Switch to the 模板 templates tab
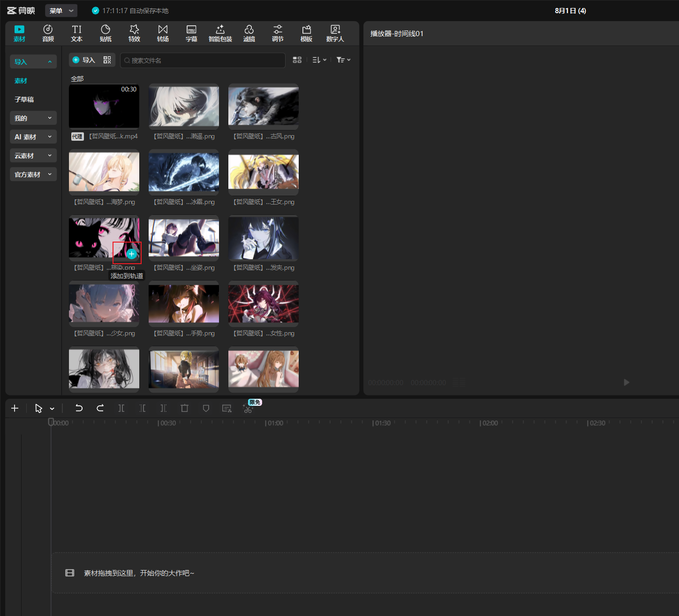Screen dimensions: 679x616 [x=306, y=33]
